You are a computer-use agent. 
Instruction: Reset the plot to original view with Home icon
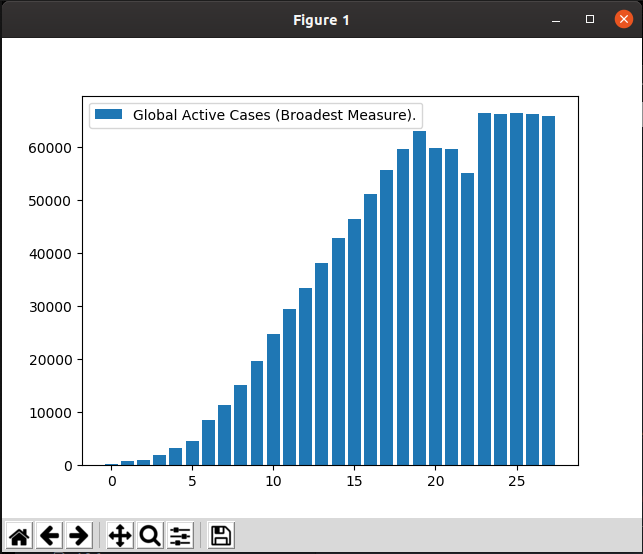coord(19,536)
